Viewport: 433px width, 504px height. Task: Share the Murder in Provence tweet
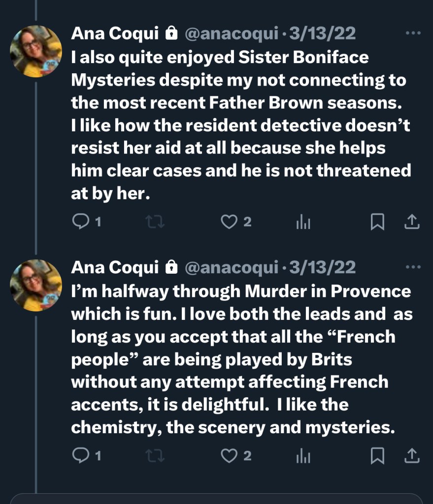[x=412, y=456]
